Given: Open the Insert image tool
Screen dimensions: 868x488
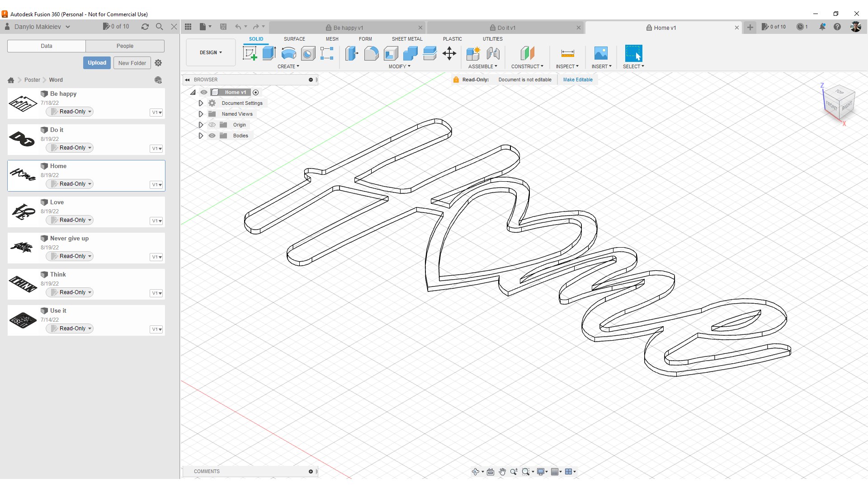Looking at the screenshot, I should pos(601,53).
